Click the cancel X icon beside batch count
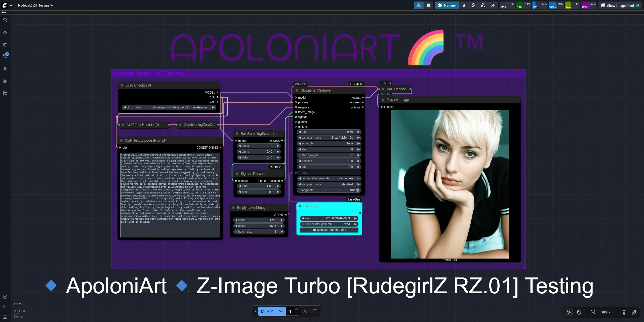The width and height of the screenshot is (644, 322). [x=305, y=311]
